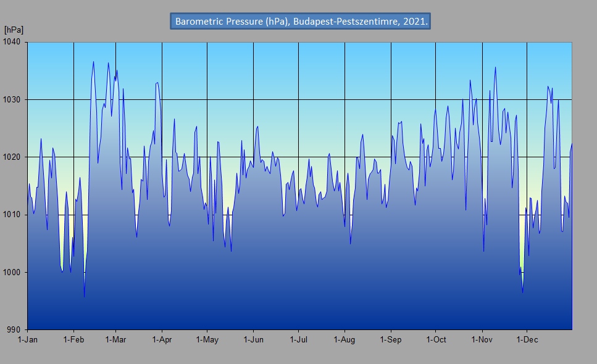The height and width of the screenshot is (364, 597).
Task: Select the 1-Aug x-axis label
Action: [x=344, y=339]
